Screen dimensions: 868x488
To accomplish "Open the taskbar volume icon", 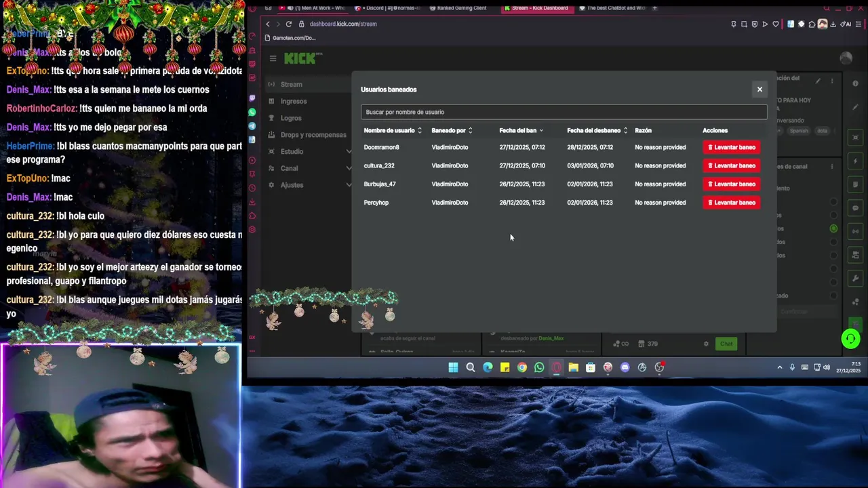I will point(827,367).
